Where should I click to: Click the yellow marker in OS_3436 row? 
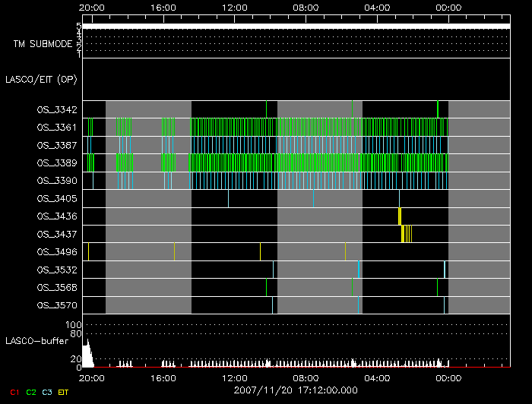click(x=400, y=216)
